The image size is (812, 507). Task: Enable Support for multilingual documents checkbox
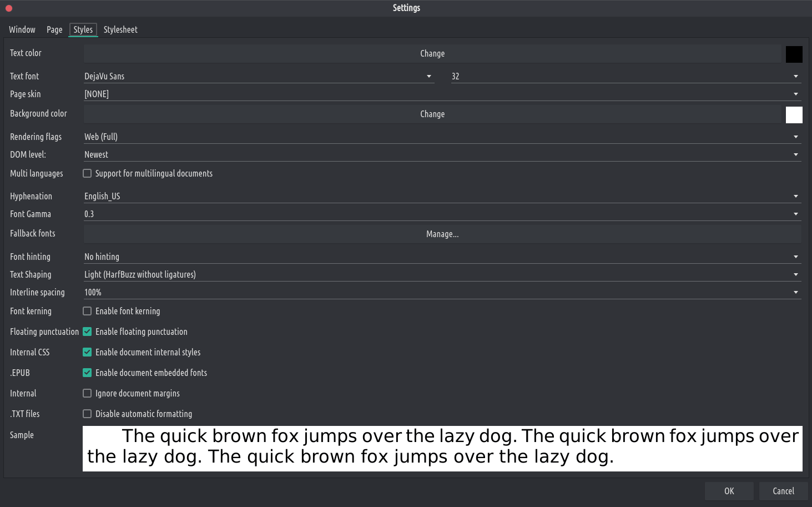[87, 174]
